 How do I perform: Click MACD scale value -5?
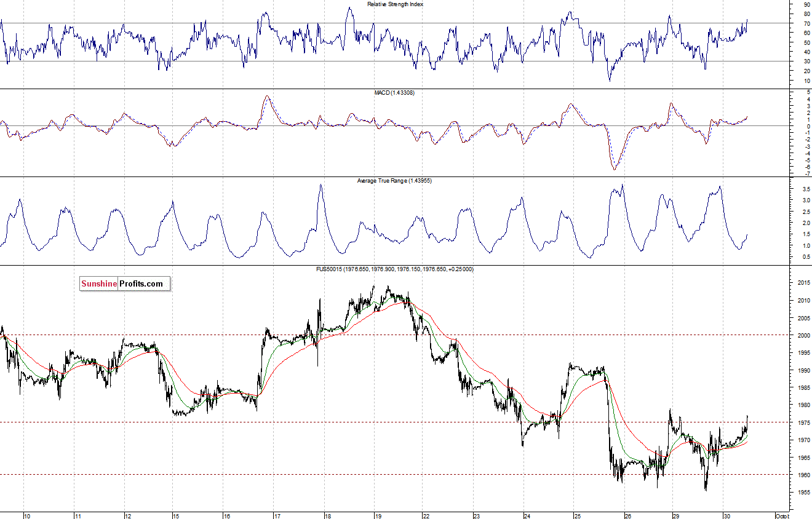[x=806, y=160]
